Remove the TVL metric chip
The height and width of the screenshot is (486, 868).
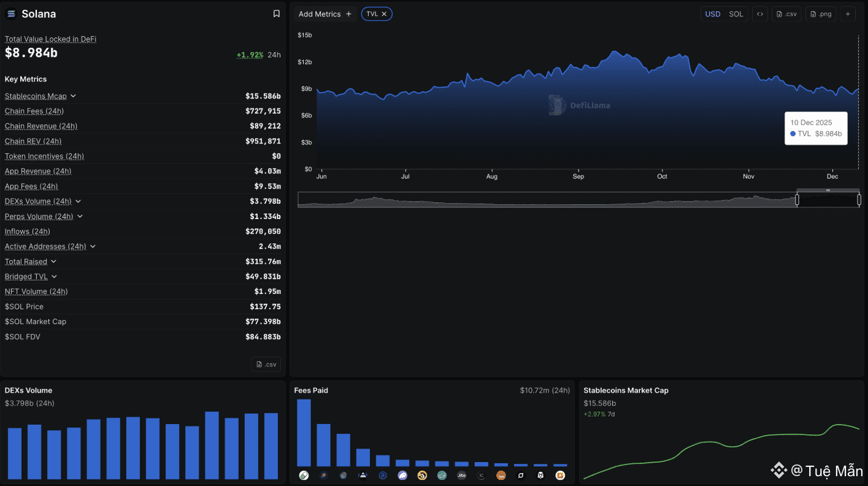click(x=384, y=14)
